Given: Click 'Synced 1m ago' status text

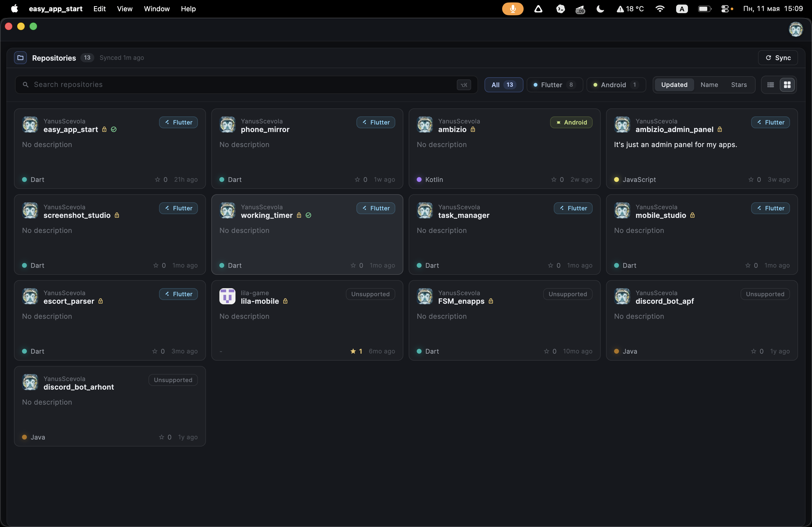Looking at the screenshot, I should (x=121, y=58).
